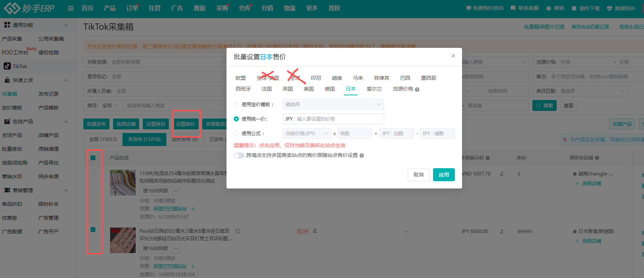
Task: Click help icon next to 货源价格 tab
Action: [417, 90]
